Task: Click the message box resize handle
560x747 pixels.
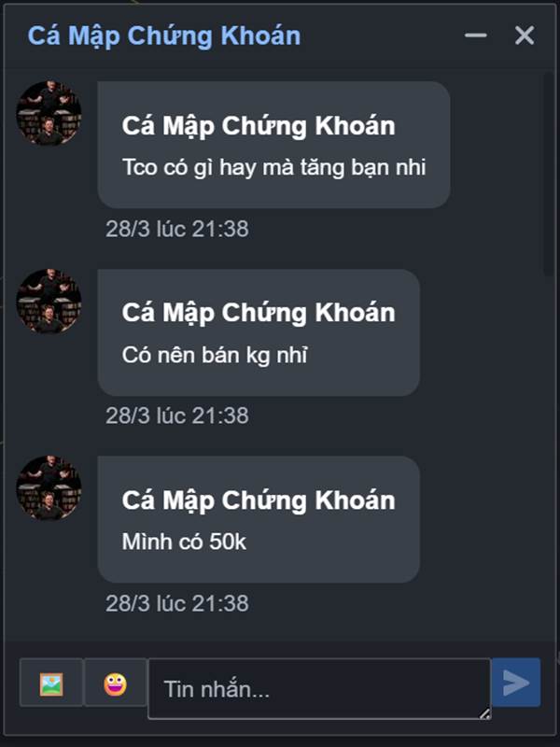Action: click(484, 713)
